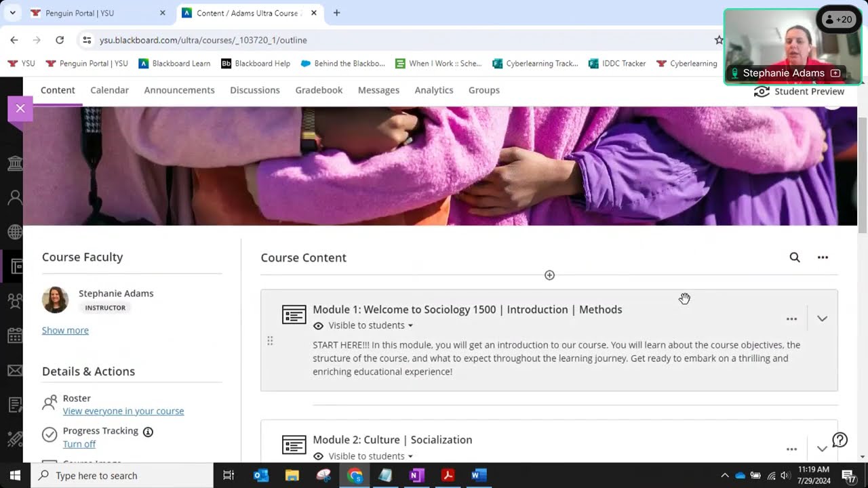Switch to the Penguin Portal YSU browser tab
This screenshot has height=488, width=868.
[x=98, y=13]
